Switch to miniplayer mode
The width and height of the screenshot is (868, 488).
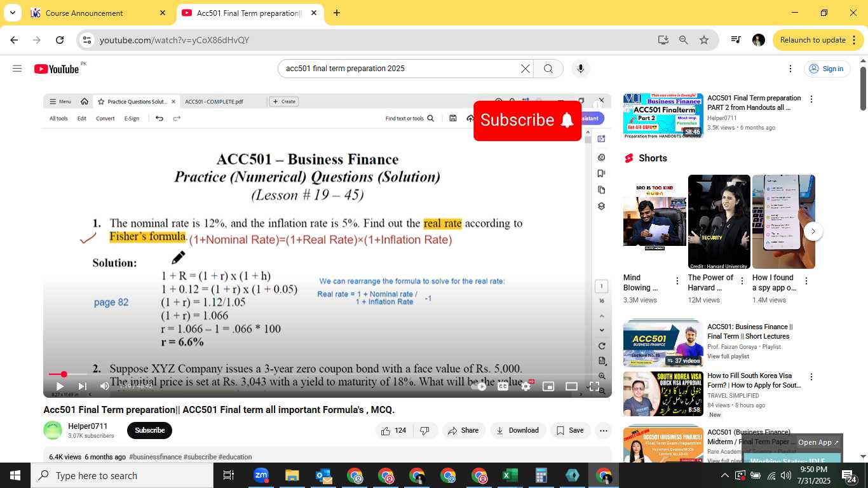click(x=548, y=386)
